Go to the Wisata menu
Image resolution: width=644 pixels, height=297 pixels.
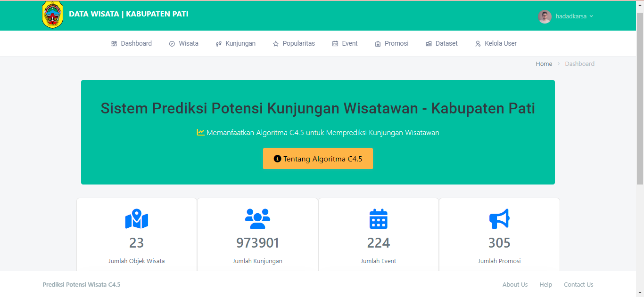click(184, 44)
